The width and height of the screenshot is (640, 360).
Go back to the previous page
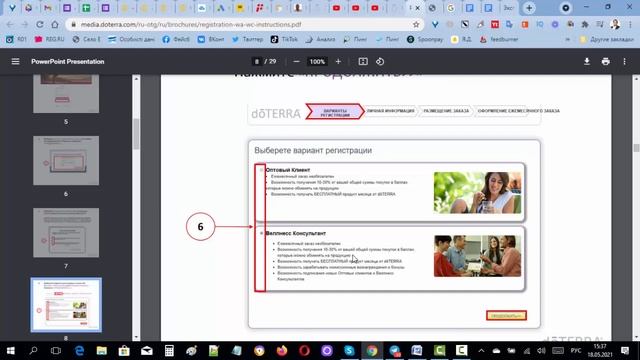point(10,24)
